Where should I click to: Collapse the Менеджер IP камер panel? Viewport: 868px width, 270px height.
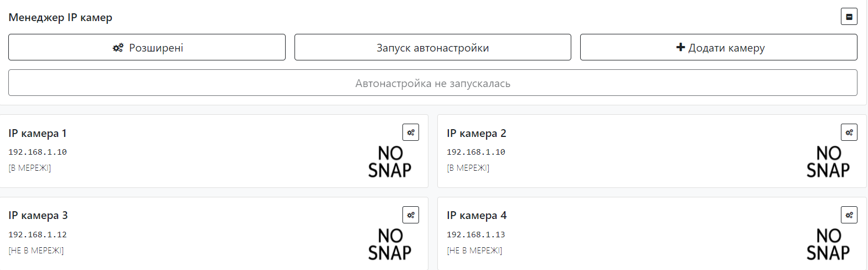(849, 17)
